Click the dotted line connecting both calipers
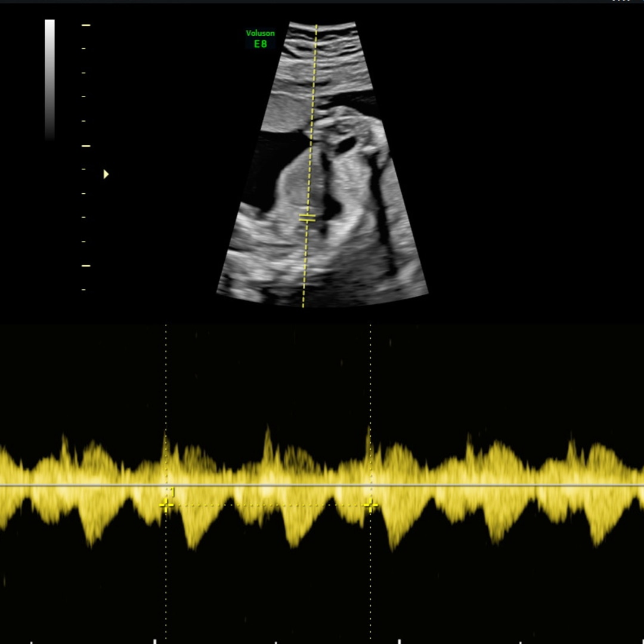This screenshot has width=644, height=644. pyautogui.click(x=268, y=505)
